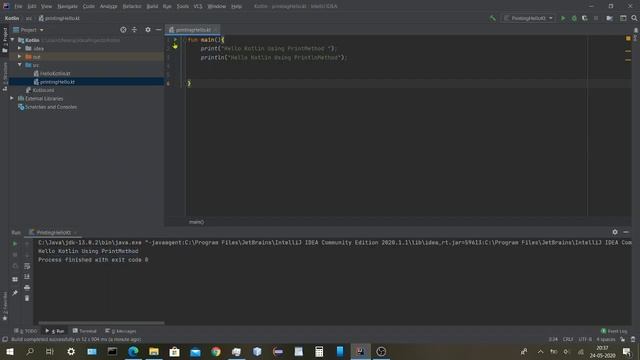Rerun program from Run panel green arrow

[x=15, y=244]
